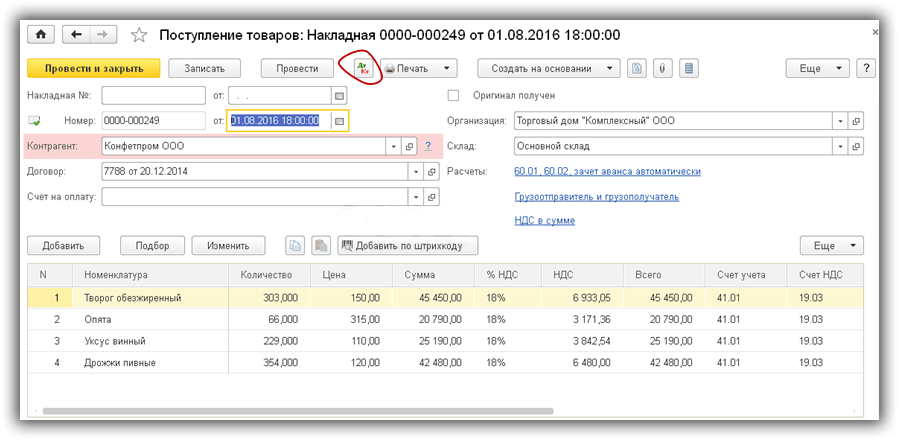Click the Контрагент question mark hint
Screen dimensions: 899x440
click(x=428, y=146)
